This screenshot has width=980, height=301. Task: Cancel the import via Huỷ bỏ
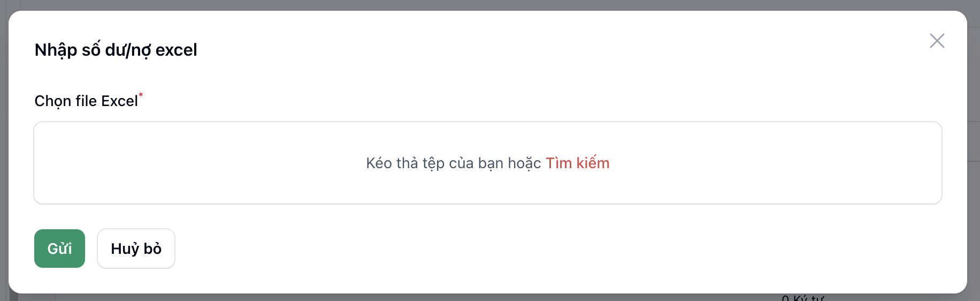pyautogui.click(x=136, y=249)
